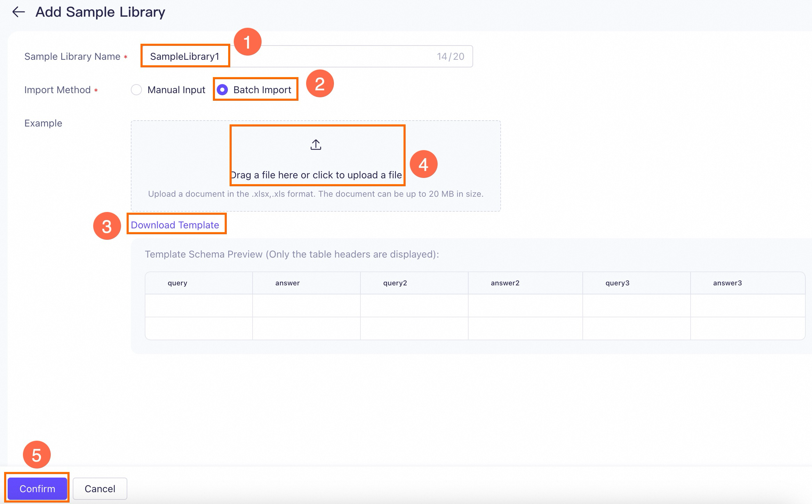The width and height of the screenshot is (812, 504).
Task: Select the Batch Import radio button
Action: 222,90
